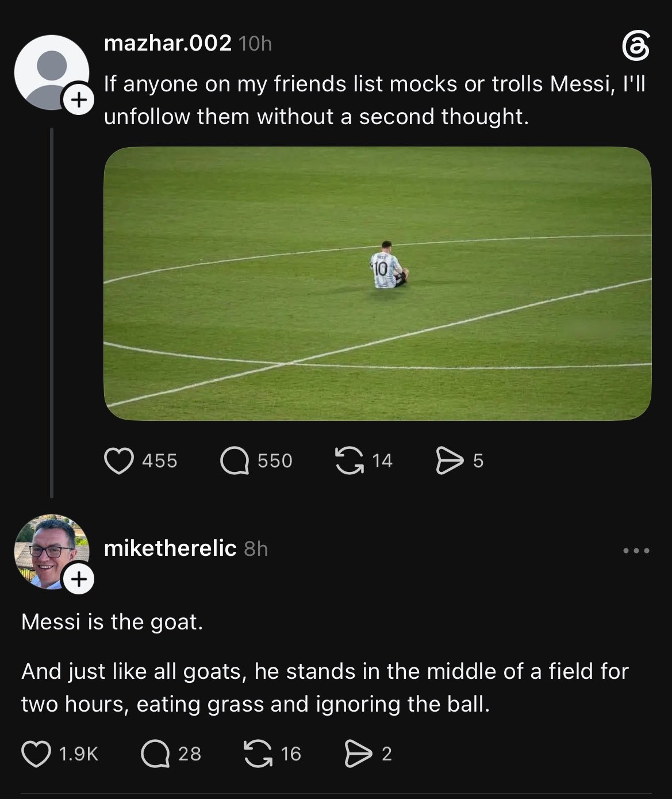Like the mazhar.002 post with heart icon
Image resolution: width=672 pixels, height=799 pixels.
118,460
